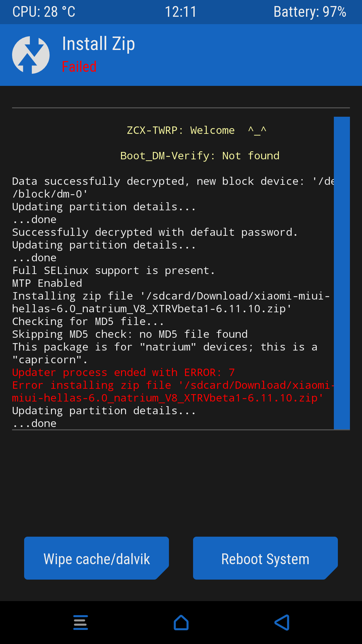Tap the Install Zip title

coord(99,44)
